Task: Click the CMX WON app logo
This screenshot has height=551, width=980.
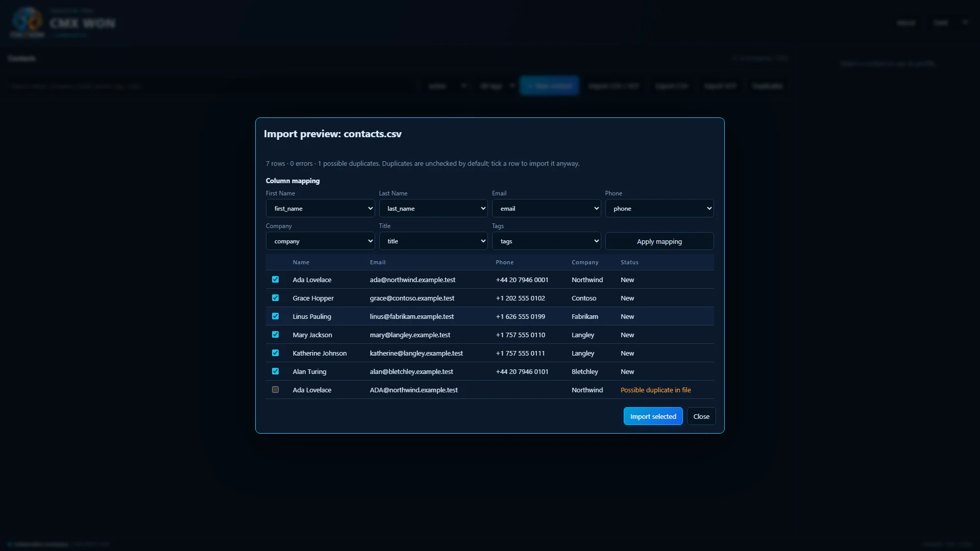Action: 28,22
